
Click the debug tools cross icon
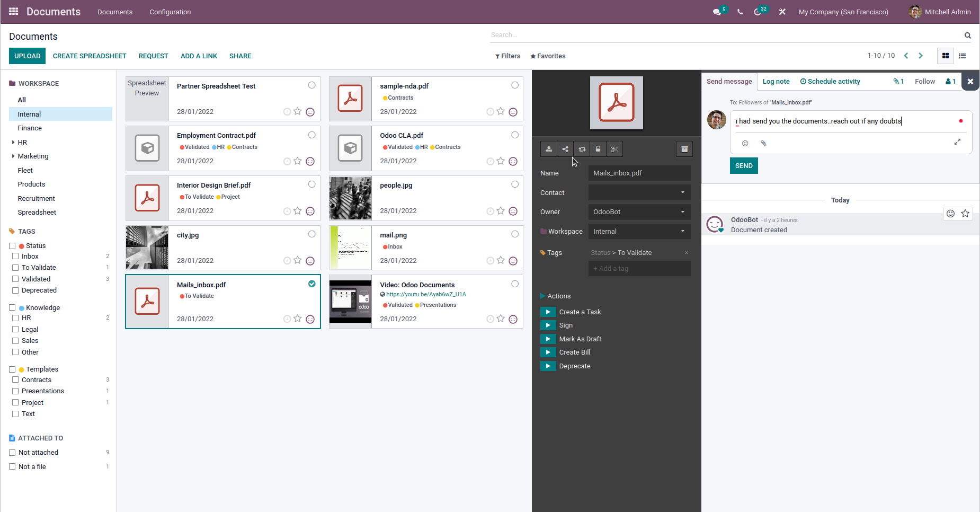click(782, 12)
